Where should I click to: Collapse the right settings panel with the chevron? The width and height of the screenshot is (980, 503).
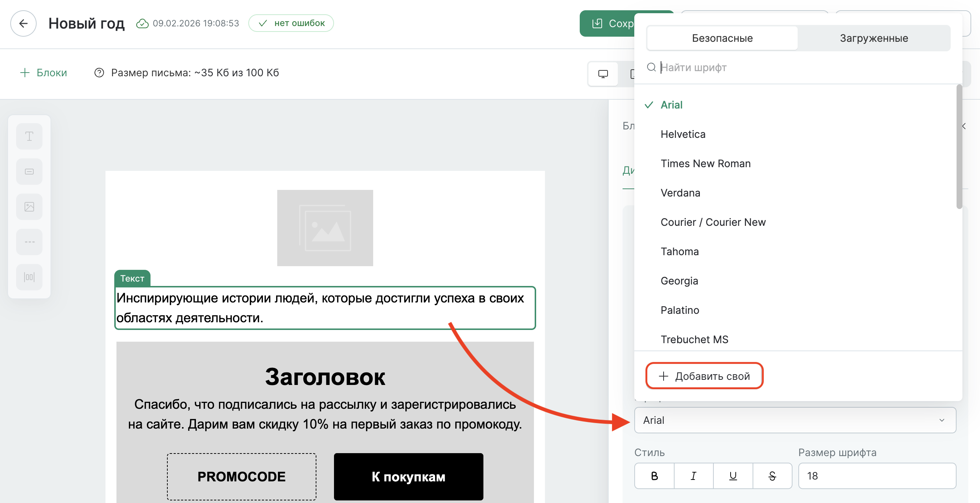coord(963,126)
